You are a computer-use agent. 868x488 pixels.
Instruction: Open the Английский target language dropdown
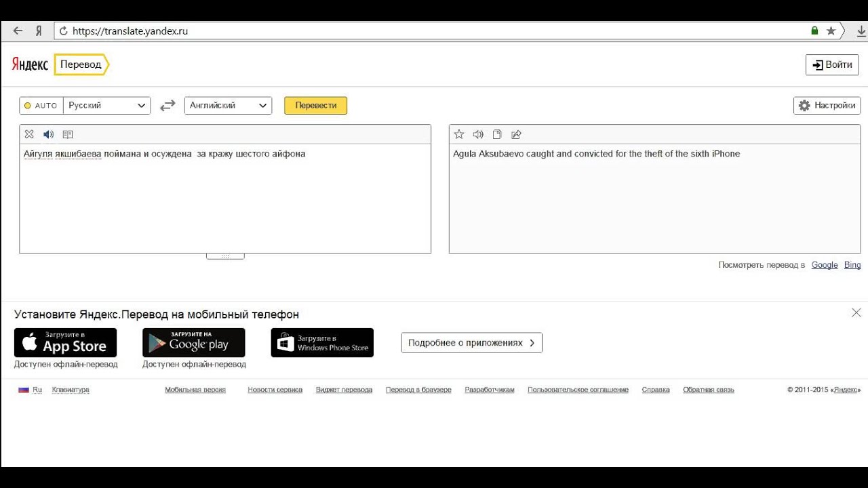228,106
